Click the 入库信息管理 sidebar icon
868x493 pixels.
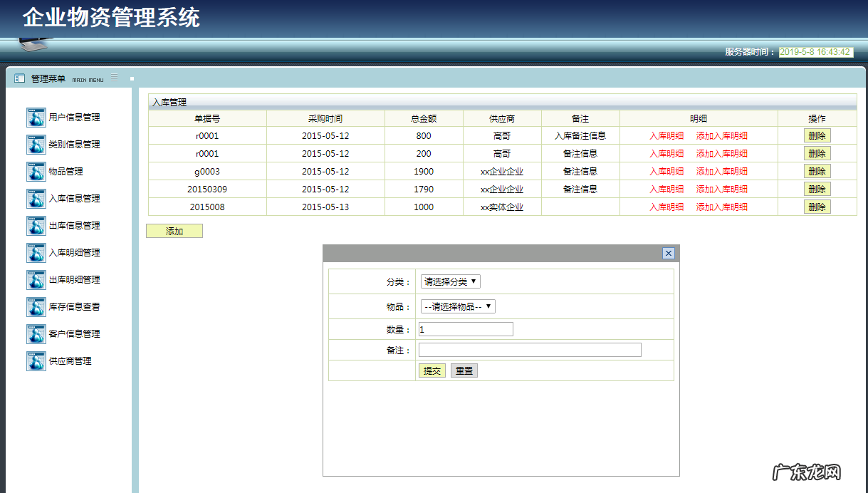pyautogui.click(x=36, y=198)
